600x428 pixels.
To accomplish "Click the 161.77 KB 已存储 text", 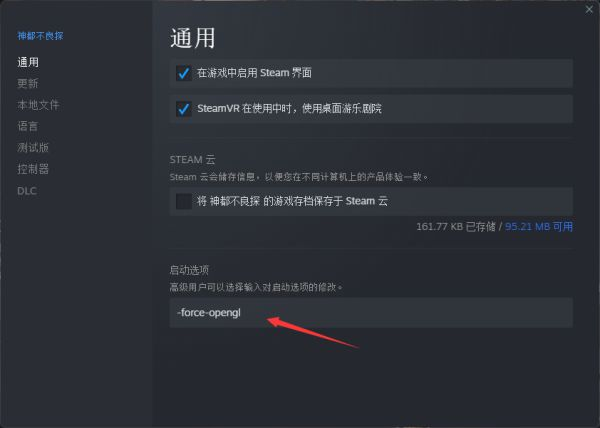I will click(x=456, y=226).
